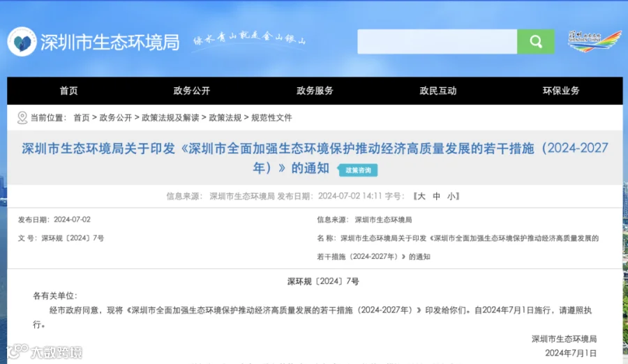Click the green search magnifier button
Viewport: 628px width, 364px height.
coord(535,41)
